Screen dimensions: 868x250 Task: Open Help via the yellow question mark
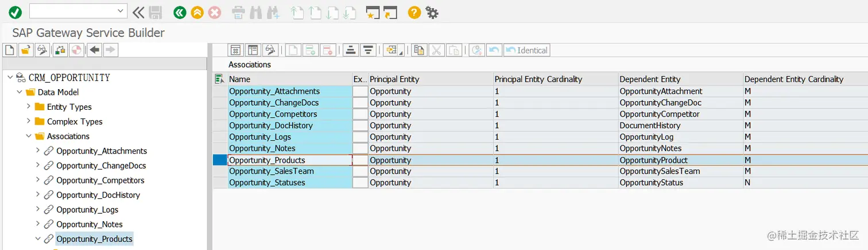tap(414, 12)
